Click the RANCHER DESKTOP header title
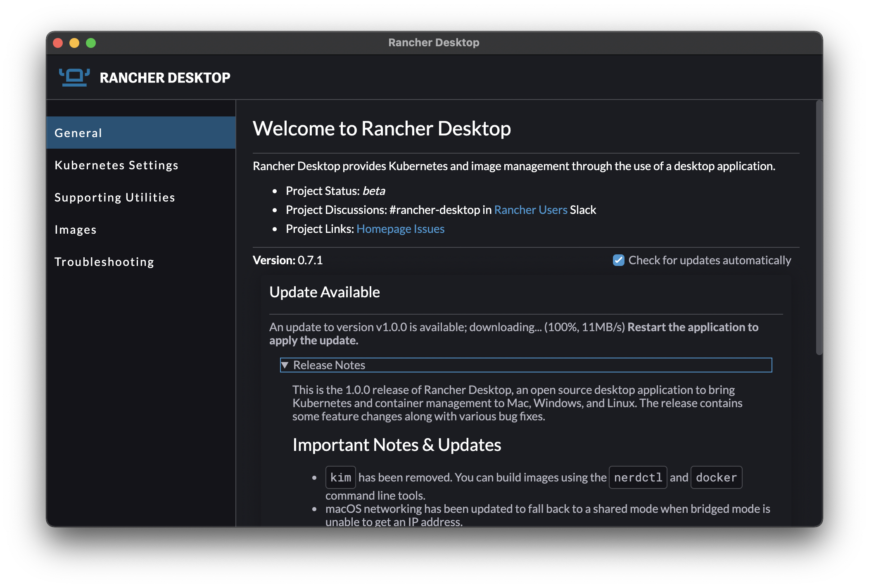The height and width of the screenshot is (588, 869). (165, 78)
